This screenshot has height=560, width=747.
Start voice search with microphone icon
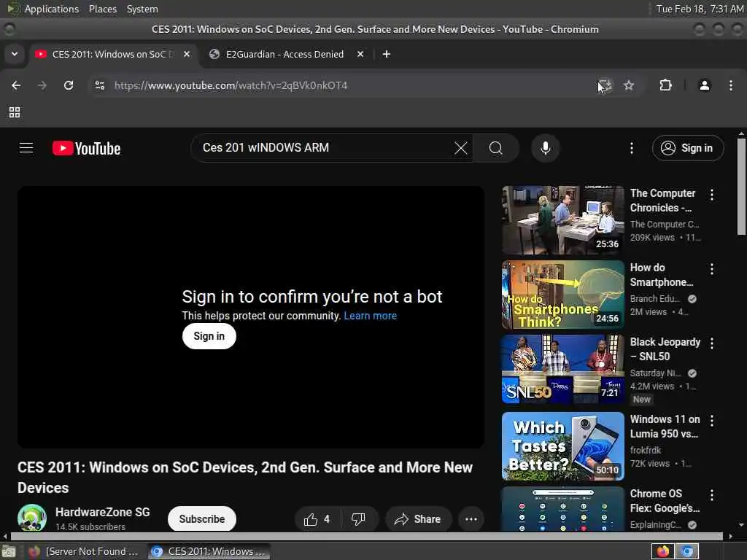click(x=546, y=148)
